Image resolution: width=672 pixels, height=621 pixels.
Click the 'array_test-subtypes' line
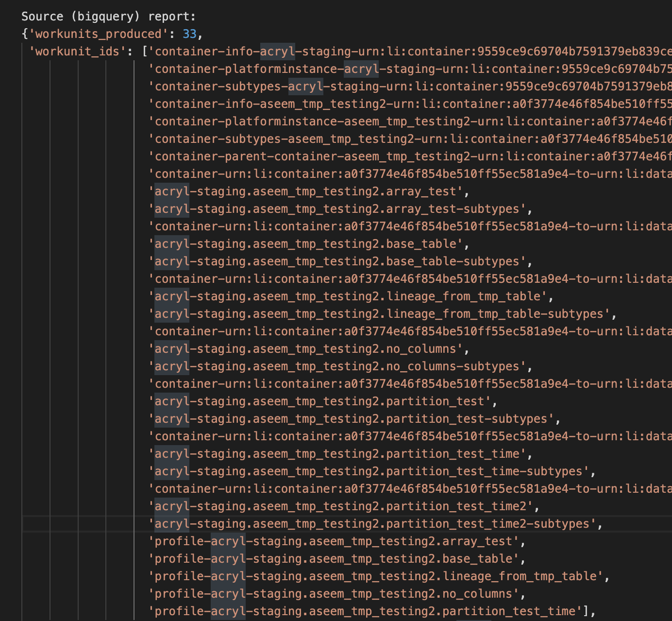[x=340, y=209]
